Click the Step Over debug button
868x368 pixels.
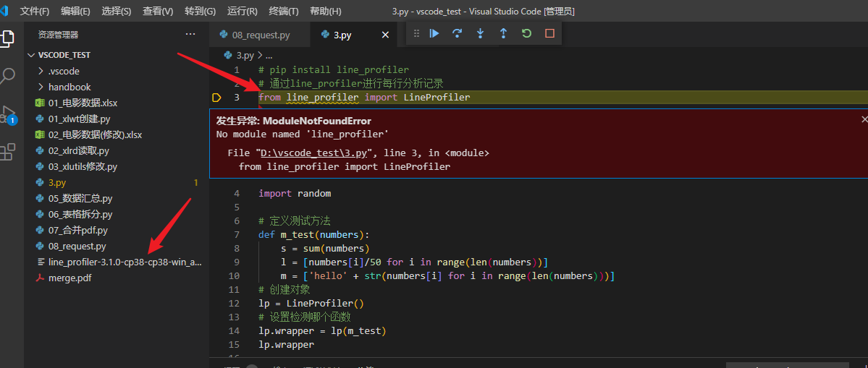click(x=458, y=34)
